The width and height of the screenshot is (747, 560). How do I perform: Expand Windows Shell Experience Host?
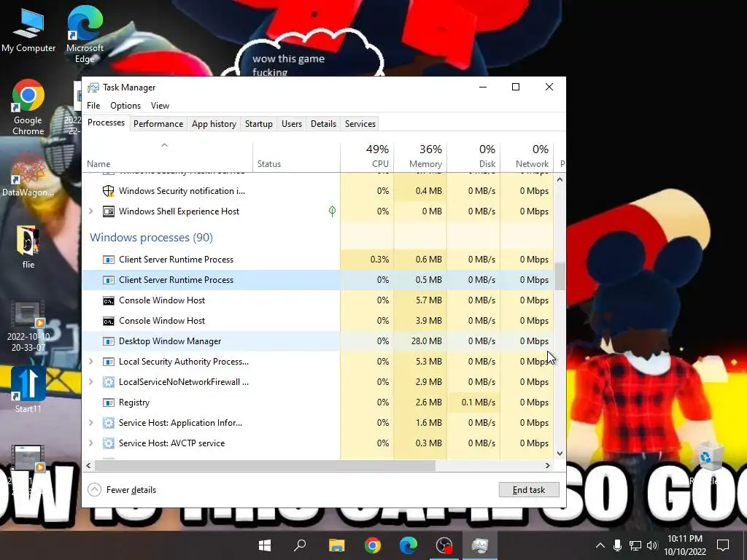coord(91,211)
